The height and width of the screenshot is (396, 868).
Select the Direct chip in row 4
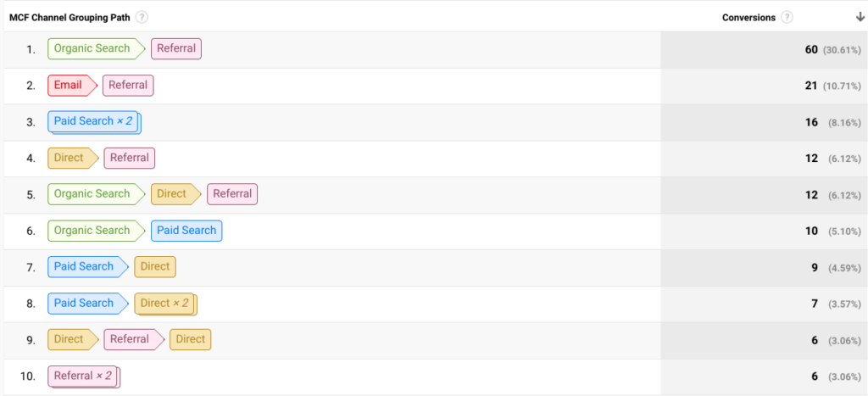[73, 158]
